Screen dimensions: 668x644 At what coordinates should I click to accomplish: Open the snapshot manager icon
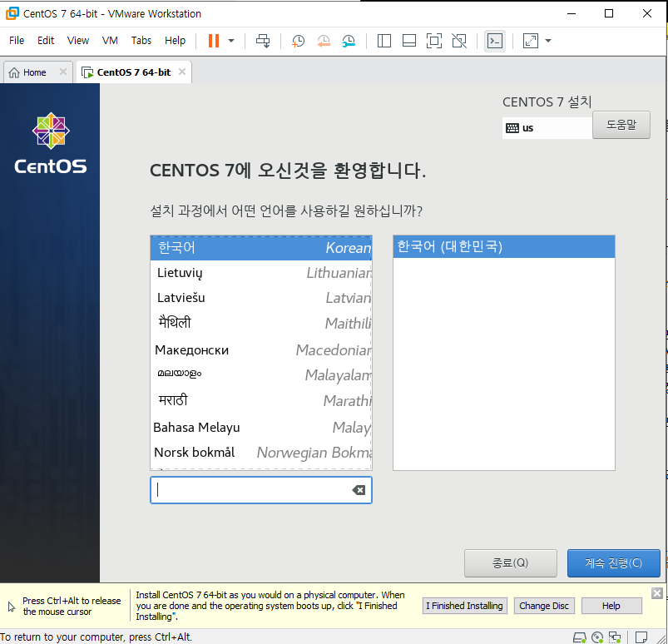pos(349,41)
